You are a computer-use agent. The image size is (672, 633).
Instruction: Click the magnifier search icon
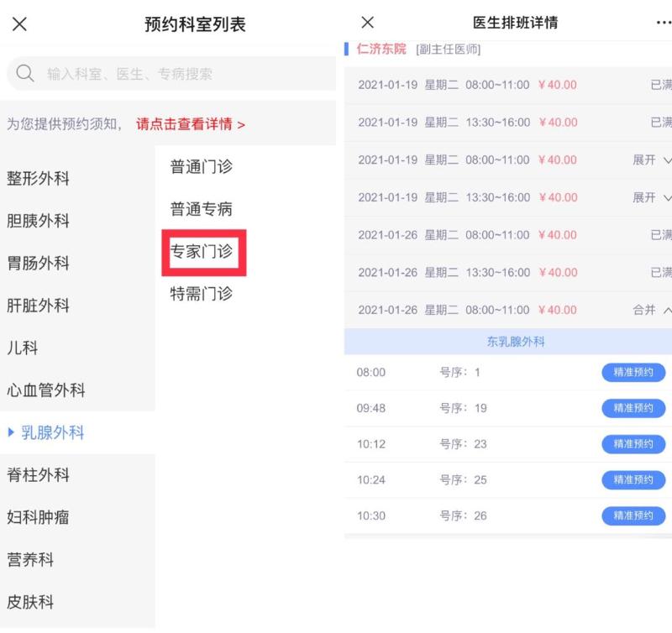[25, 74]
